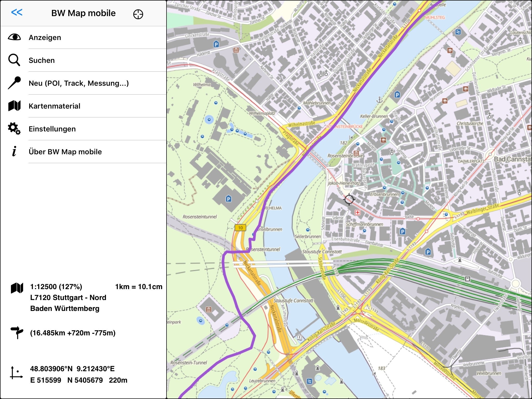Collapse the sidebar with the double-arrow button
The height and width of the screenshot is (399, 532).
[x=17, y=12]
